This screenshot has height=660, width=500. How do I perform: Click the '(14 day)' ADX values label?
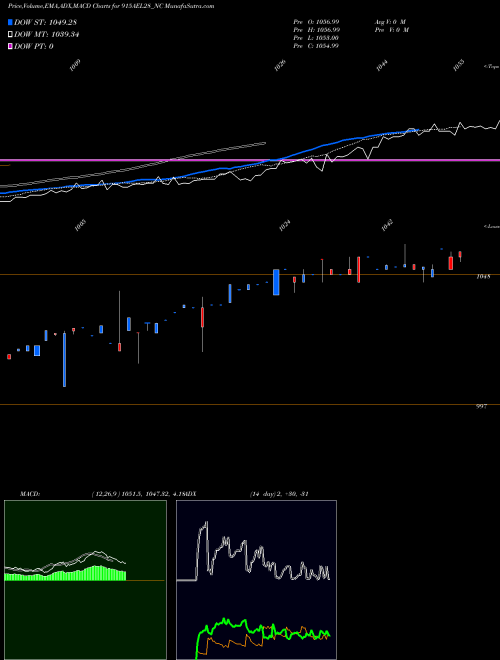(x=279, y=494)
